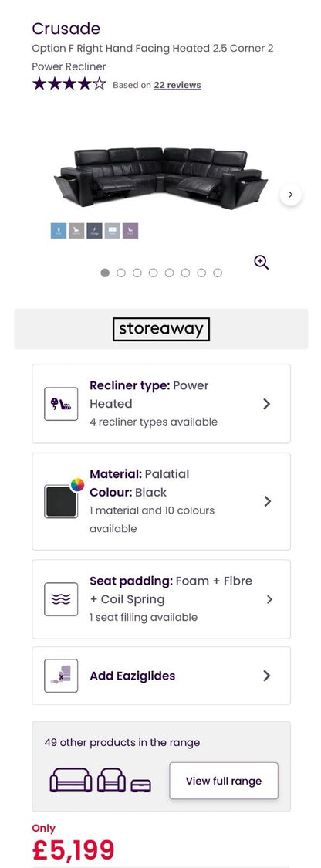Image resolution: width=321 pixels, height=868 pixels.
Task: Click the magnifier zoom-in icon
Action: click(262, 263)
